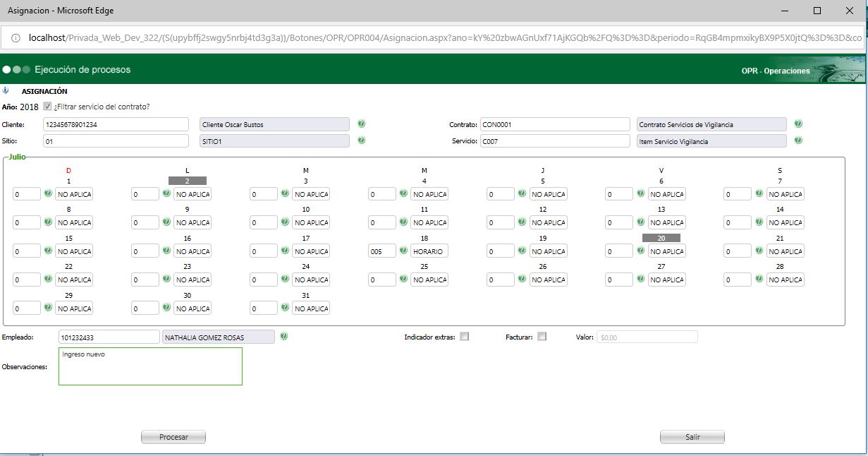Click code field for day 27

tap(619, 280)
